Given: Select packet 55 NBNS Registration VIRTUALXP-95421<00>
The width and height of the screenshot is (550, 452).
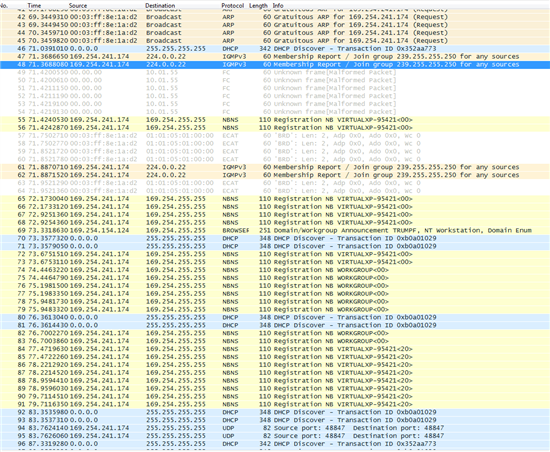Looking at the screenshot, I should click(x=275, y=120).
